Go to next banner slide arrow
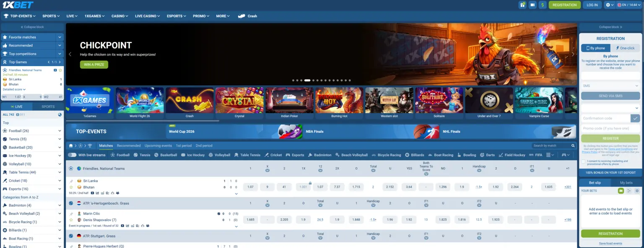 click(x=573, y=54)
